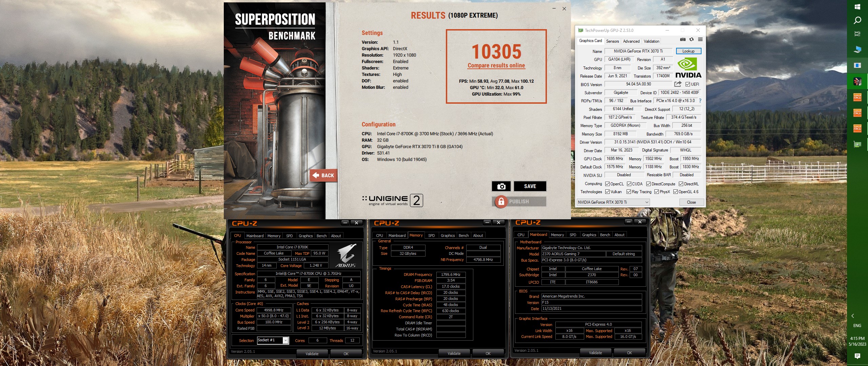Toggle the PhysX checkbox
The image size is (868, 366).
coord(657,192)
